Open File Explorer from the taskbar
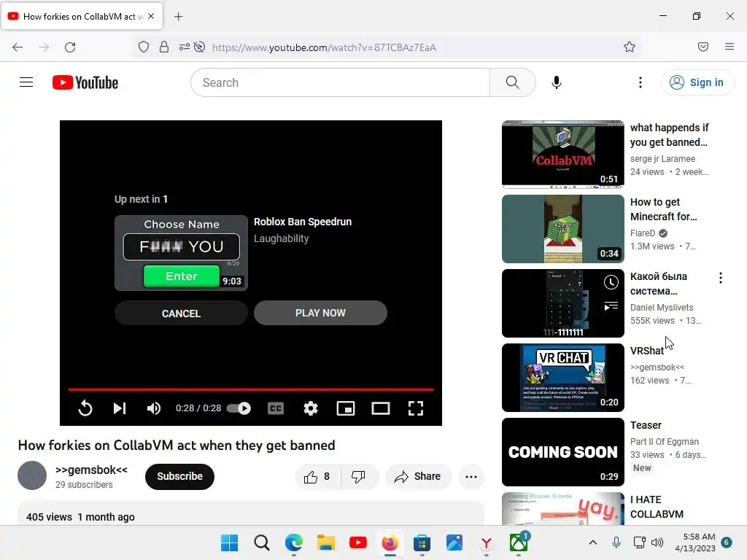The height and width of the screenshot is (560, 747). tap(326, 542)
